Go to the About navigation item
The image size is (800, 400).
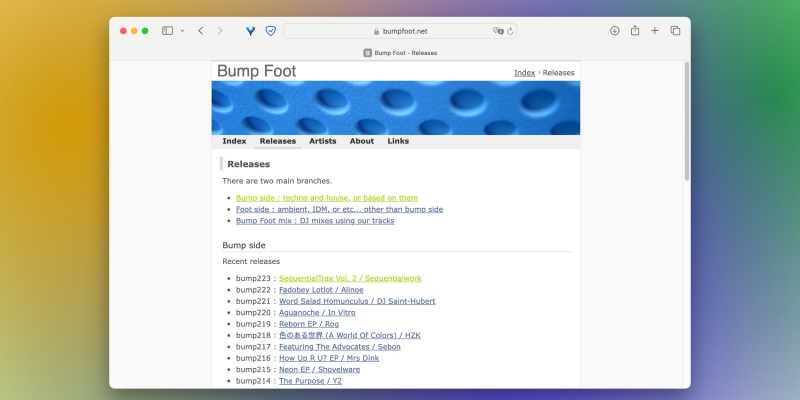click(361, 141)
